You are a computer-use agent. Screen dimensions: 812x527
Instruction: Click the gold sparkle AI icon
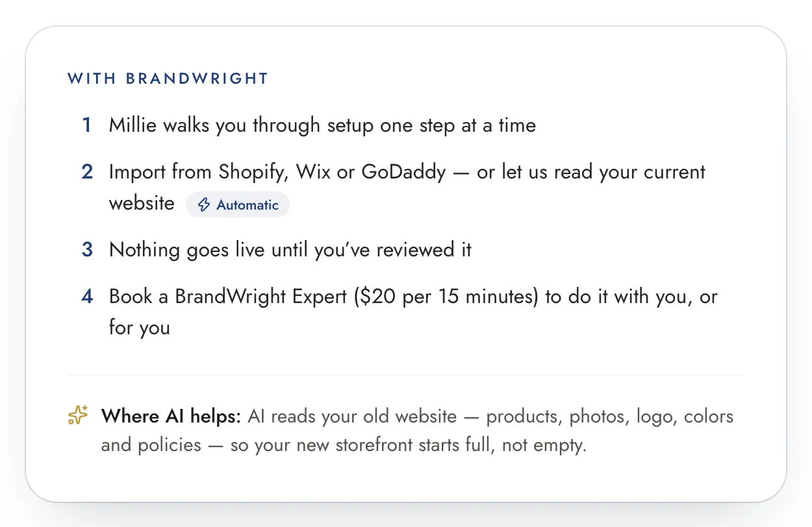pos(78,415)
